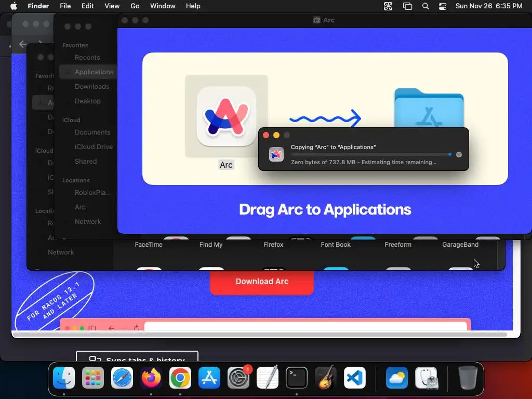
Task: Click the copy progress bar
Action: pos(371,155)
